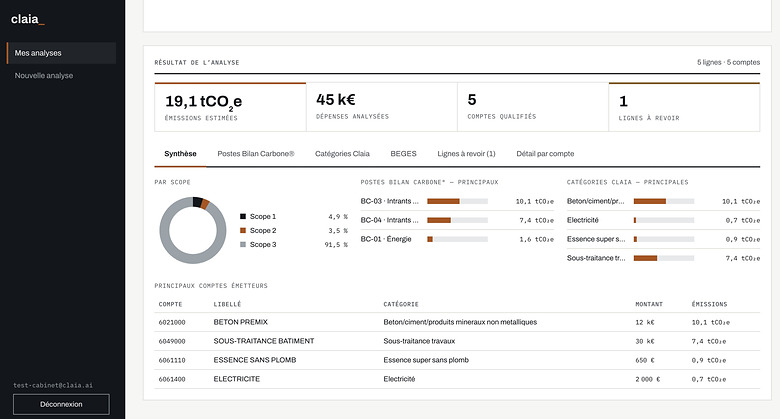This screenshot has height=419, width=780.
Task: Select account number 6061110
Action: [x=172, y=360]
